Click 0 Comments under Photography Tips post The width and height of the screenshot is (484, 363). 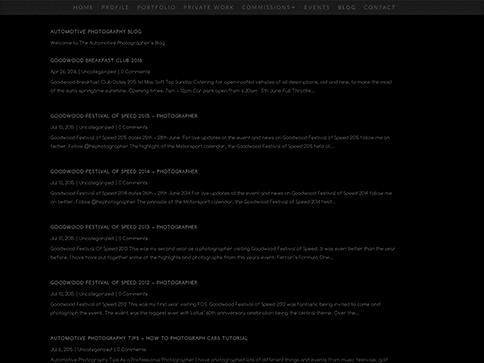pos(132,350)
